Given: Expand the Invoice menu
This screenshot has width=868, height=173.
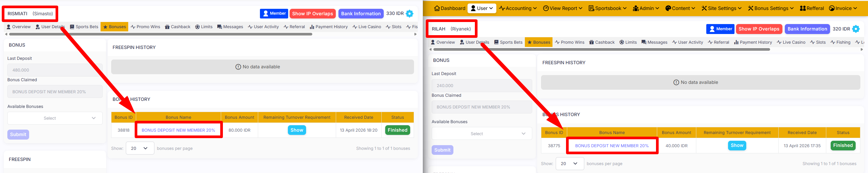Looking at the screenshot, I should (x=843, y=9).
